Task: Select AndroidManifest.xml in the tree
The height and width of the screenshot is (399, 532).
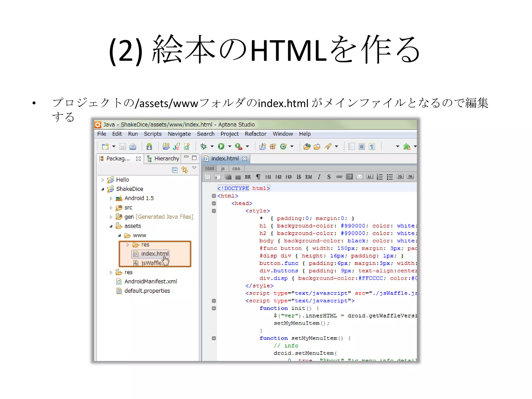Action: point(147,282)
